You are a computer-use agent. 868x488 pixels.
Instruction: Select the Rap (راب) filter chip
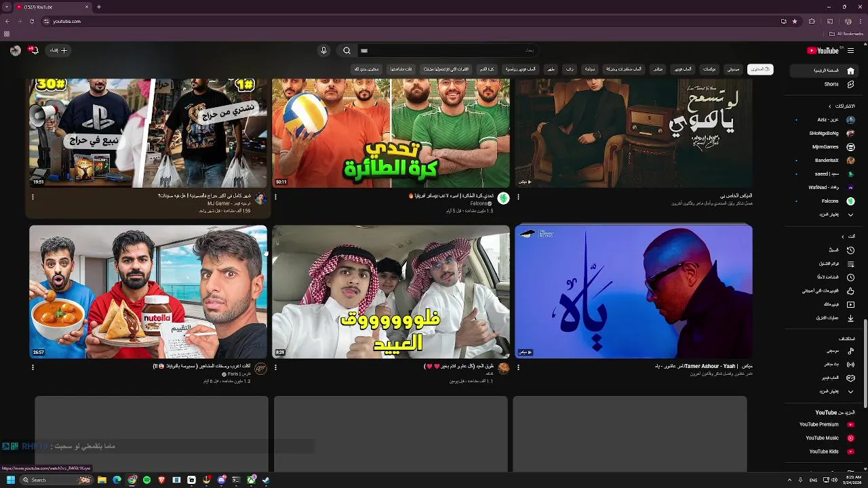tap(570, 69)
